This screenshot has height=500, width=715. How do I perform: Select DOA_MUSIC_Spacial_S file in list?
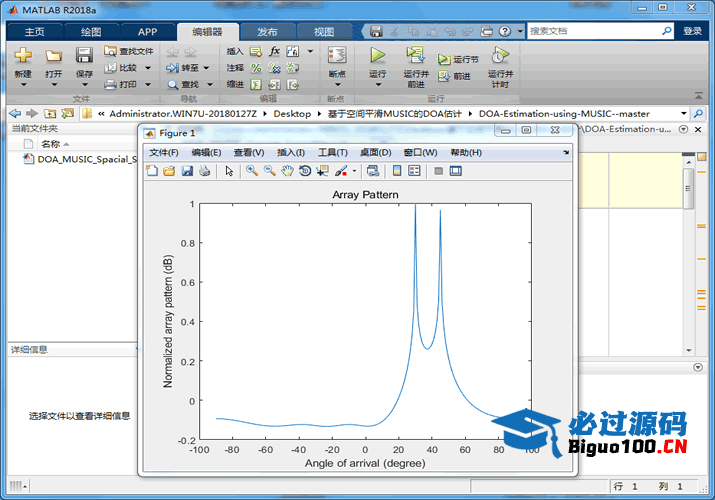[80, 159]
